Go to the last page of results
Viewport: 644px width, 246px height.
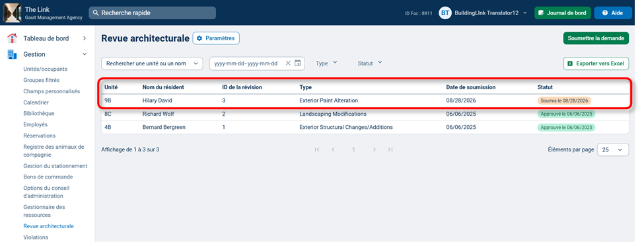390,149
